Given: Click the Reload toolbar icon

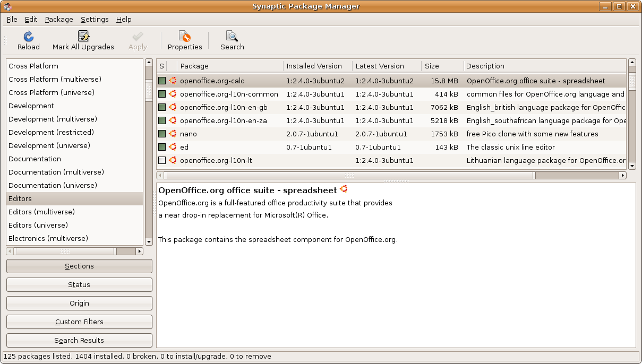Looking at the screenshot, I should 29,36.
